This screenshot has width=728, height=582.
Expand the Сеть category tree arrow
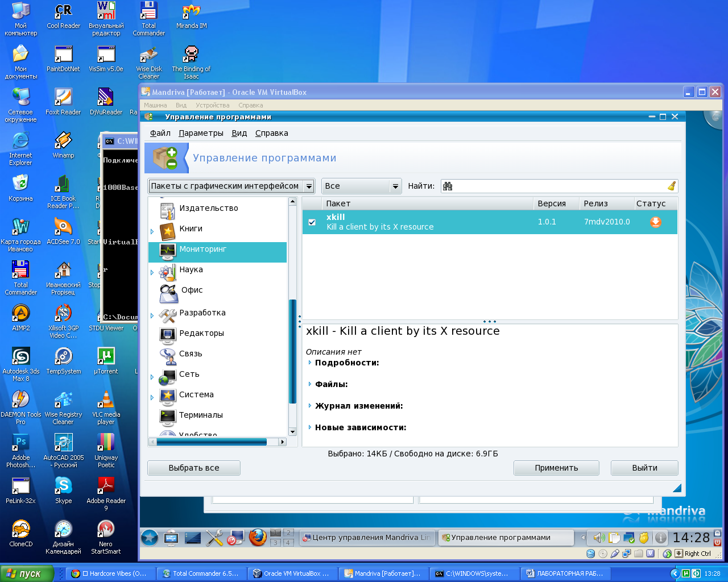[152, 377]
